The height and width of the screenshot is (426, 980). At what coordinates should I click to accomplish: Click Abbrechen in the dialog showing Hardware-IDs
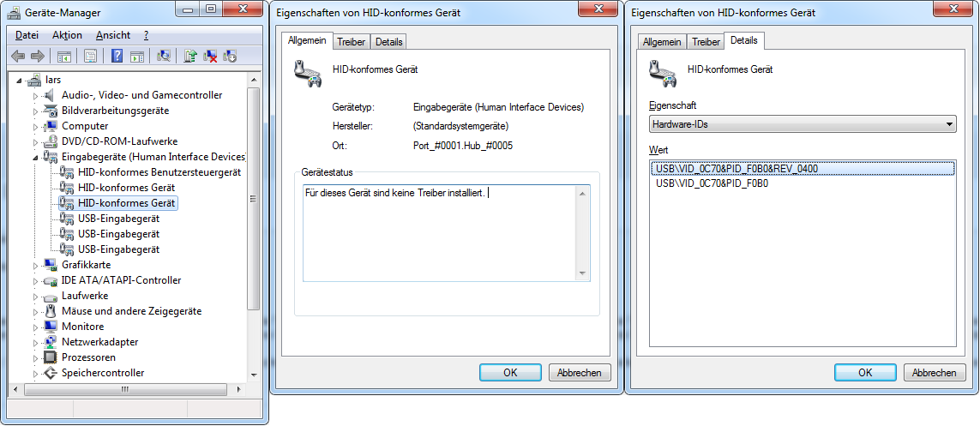click(x=935, y=373)
